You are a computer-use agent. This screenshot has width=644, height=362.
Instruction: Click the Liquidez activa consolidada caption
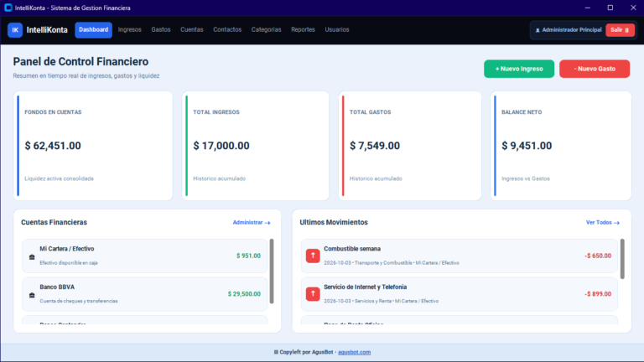(60, 178)
